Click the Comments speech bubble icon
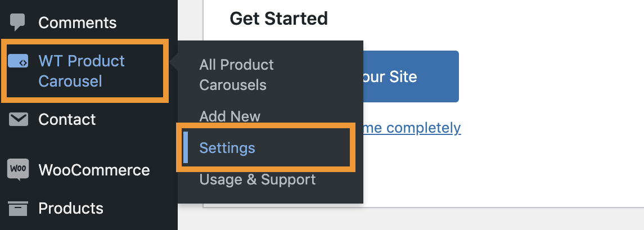Viewport: 644px width, 230px height. coord(17,22)
